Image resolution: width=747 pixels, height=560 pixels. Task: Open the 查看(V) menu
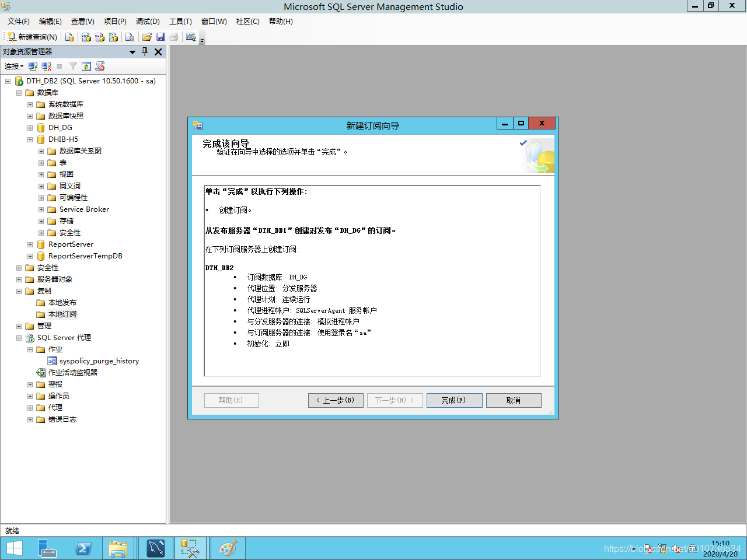[83, 21]
